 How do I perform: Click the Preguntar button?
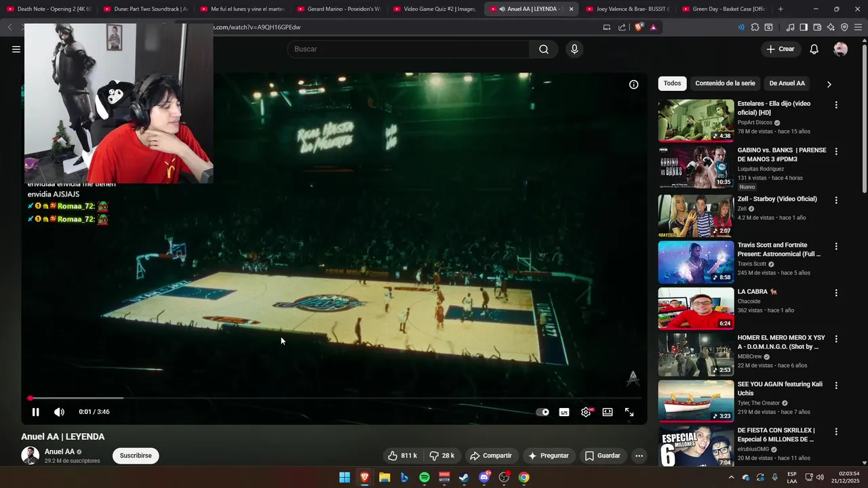click(x=549, y=455)
